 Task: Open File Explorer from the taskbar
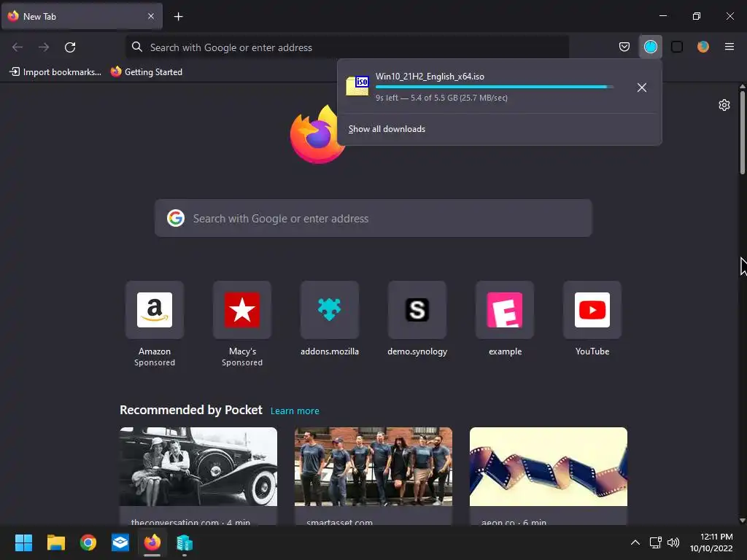[x=55, y=542]
